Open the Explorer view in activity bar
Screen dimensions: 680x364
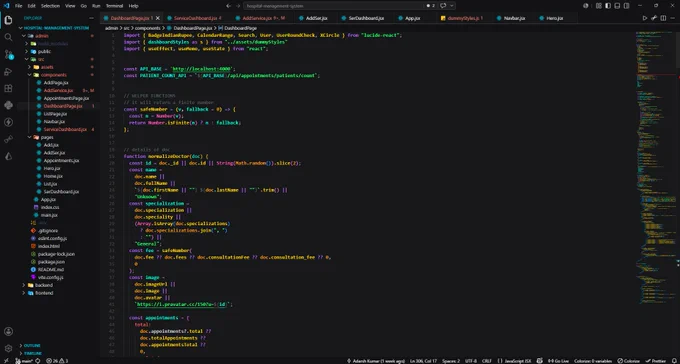[x=8, y=20]
